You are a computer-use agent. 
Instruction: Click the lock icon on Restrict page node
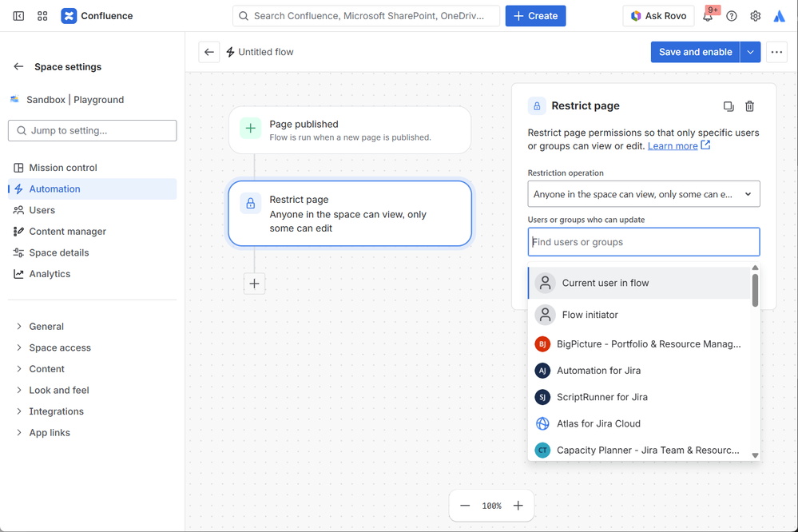point(250,204)
